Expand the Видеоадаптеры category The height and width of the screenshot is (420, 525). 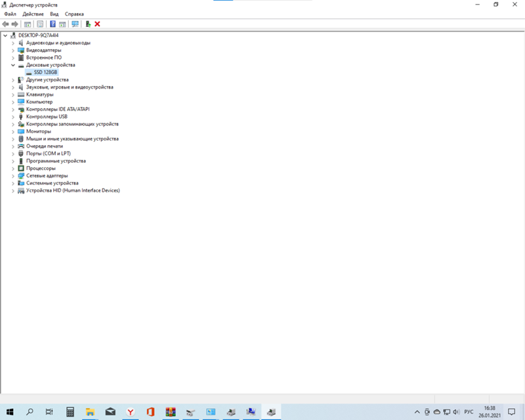(x=13, y=51)
